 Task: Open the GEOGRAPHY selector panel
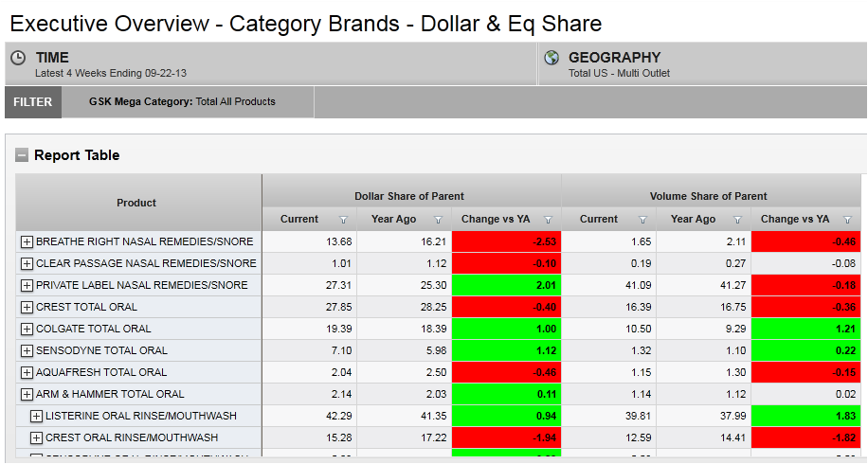pyautogui.click(x=701, y=63)
